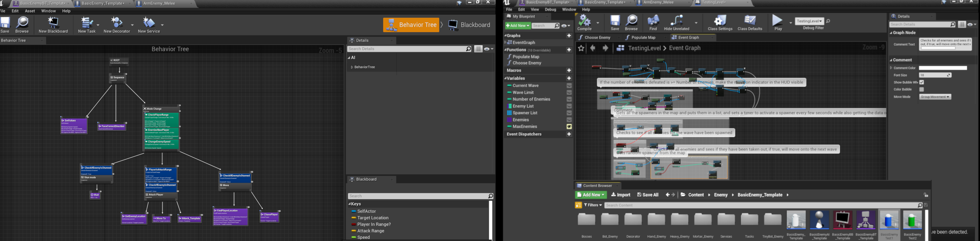Open the Move Mode Group Movement dropdown
Viewport: 980px width, 241px height.
[x=935, y=97]
